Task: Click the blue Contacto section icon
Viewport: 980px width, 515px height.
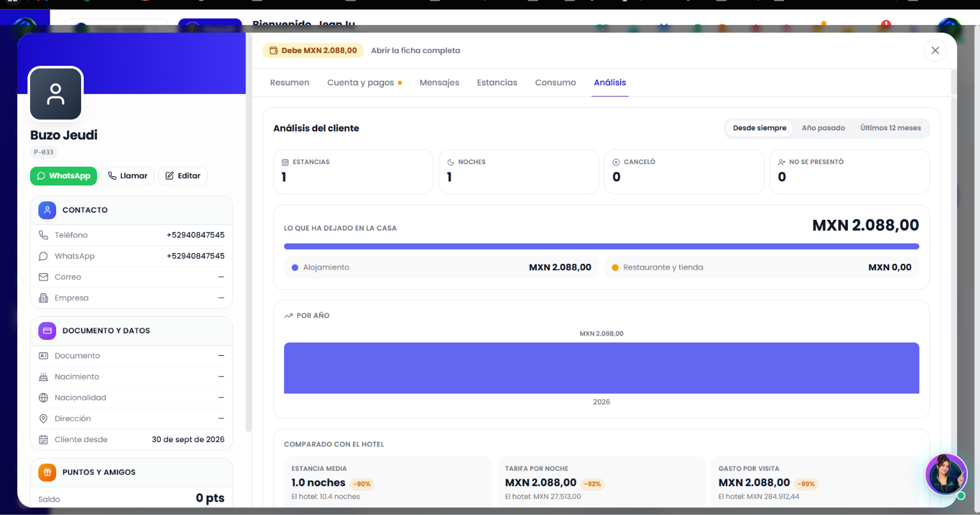Action: pos(47,210)
